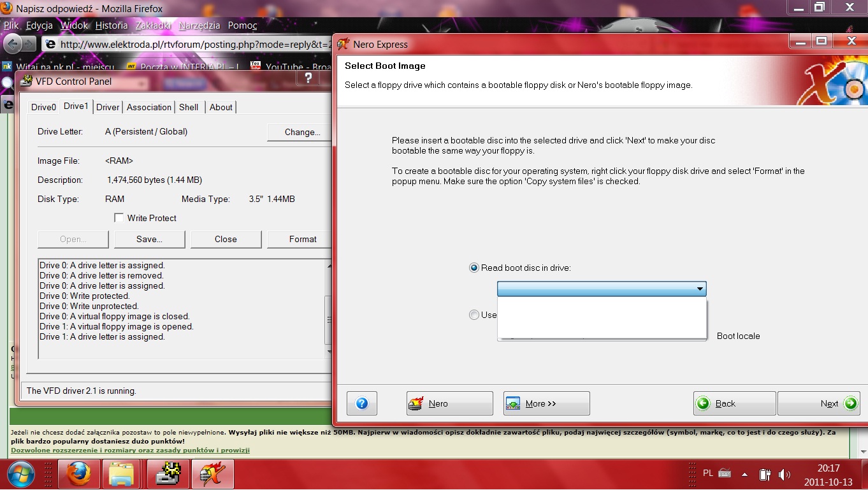Click the Close image button in VFD

(226, 239)
